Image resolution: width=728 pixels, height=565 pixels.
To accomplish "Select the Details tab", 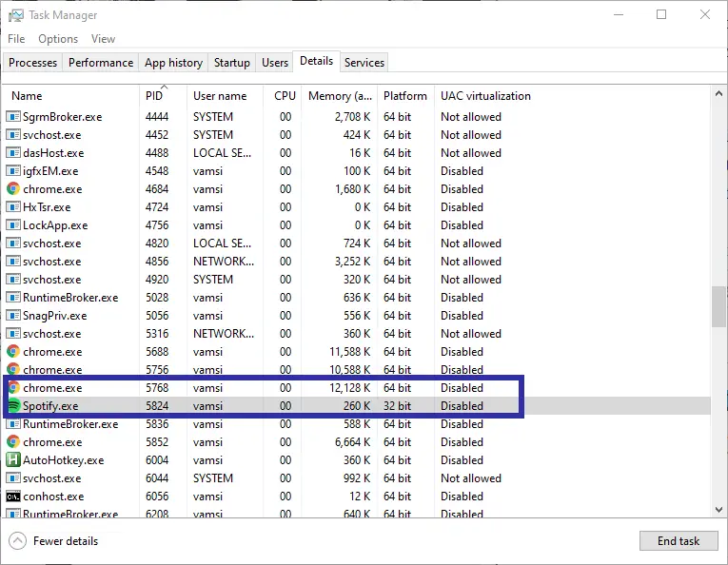I will (x=316, y=61).
